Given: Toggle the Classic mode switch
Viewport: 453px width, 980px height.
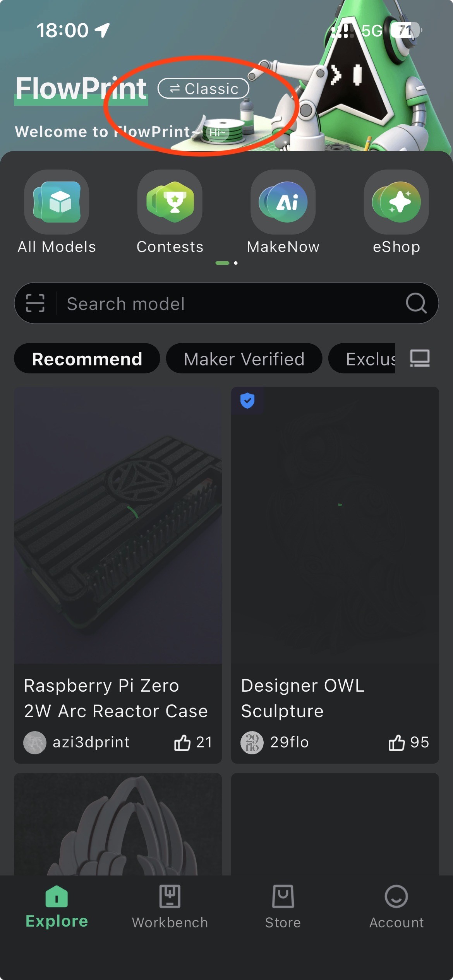Looking at the screenshot, I should pyautogui.click(x=203, y=89).
